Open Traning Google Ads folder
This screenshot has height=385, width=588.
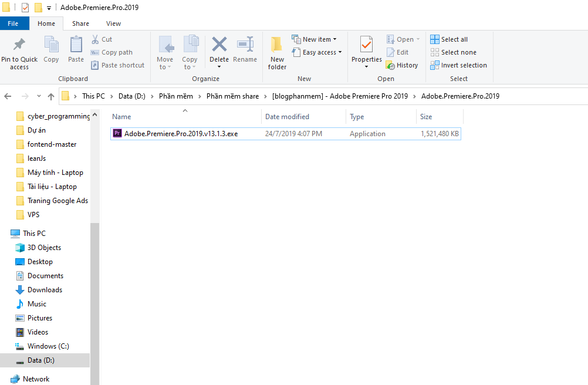coord(52,201)
